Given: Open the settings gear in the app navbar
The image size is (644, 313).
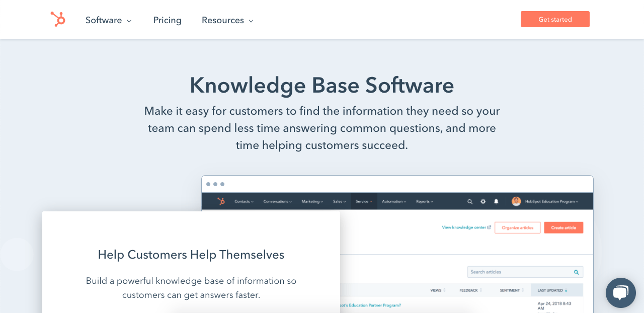Looking at the screenshot, I should 483,201.
